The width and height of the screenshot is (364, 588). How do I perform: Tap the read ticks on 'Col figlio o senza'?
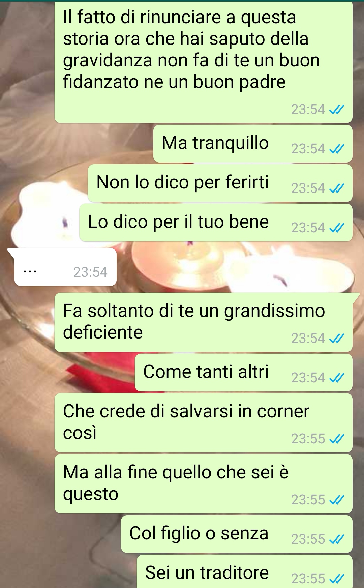[336, 539]
